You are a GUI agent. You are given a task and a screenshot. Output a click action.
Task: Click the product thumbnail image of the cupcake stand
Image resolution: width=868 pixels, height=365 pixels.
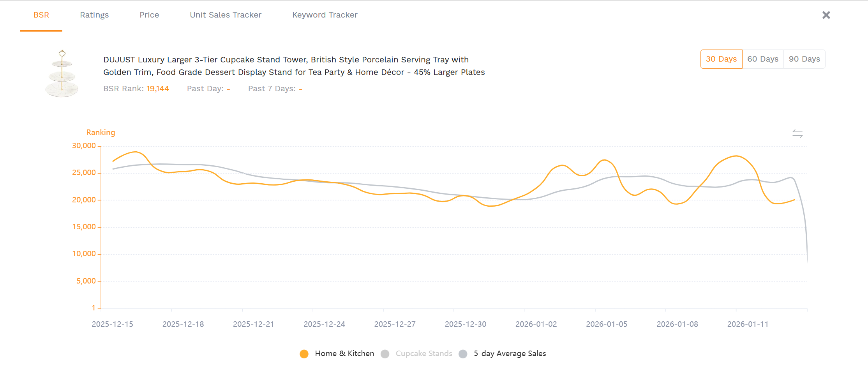coord(62,73)
